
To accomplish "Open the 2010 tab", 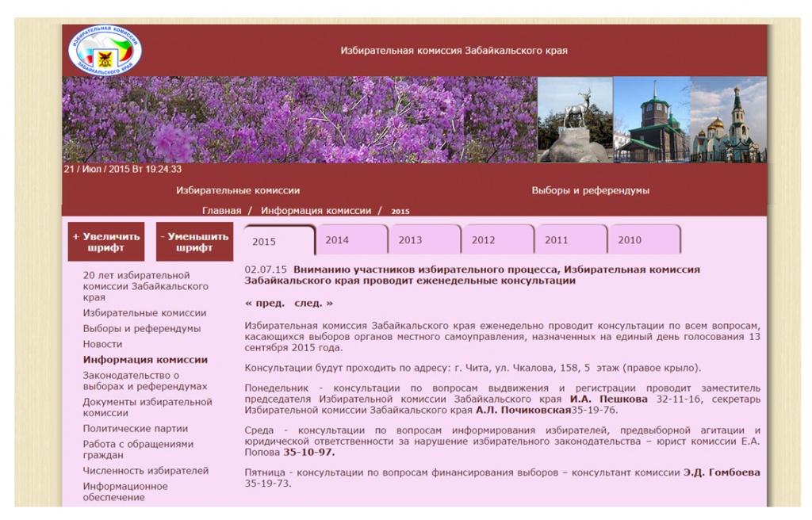I will (630, 240).
